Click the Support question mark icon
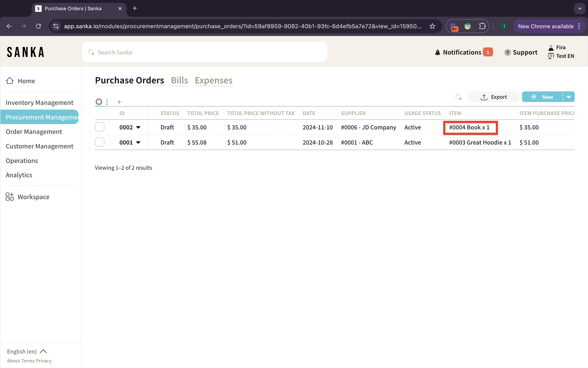Screen dimensions: 588x368 507,52
